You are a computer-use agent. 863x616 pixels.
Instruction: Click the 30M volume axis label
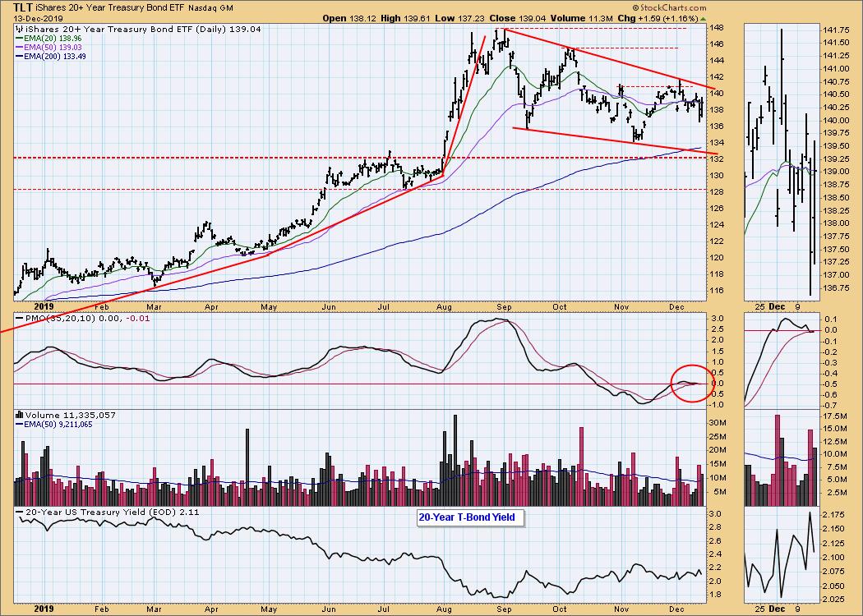[x=719, y=423]
